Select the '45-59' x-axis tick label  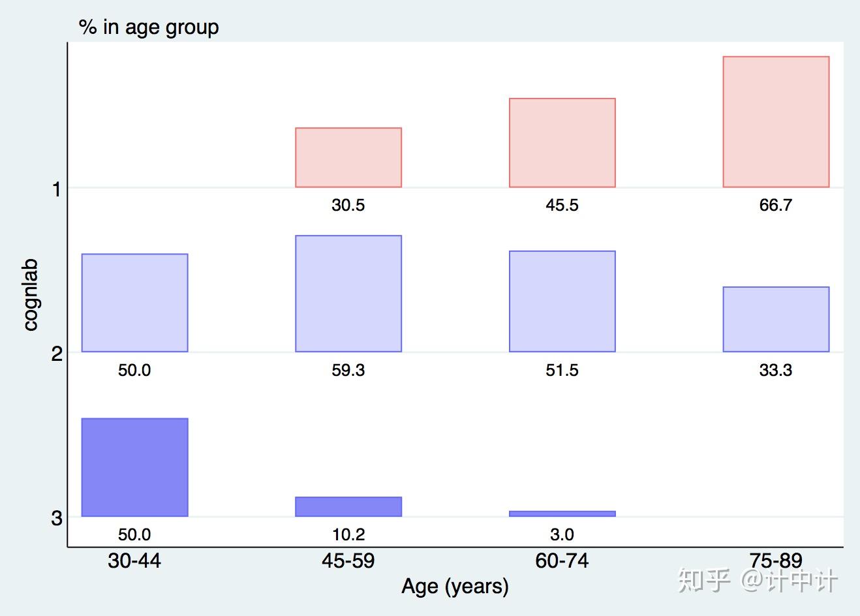click(348, 561)
